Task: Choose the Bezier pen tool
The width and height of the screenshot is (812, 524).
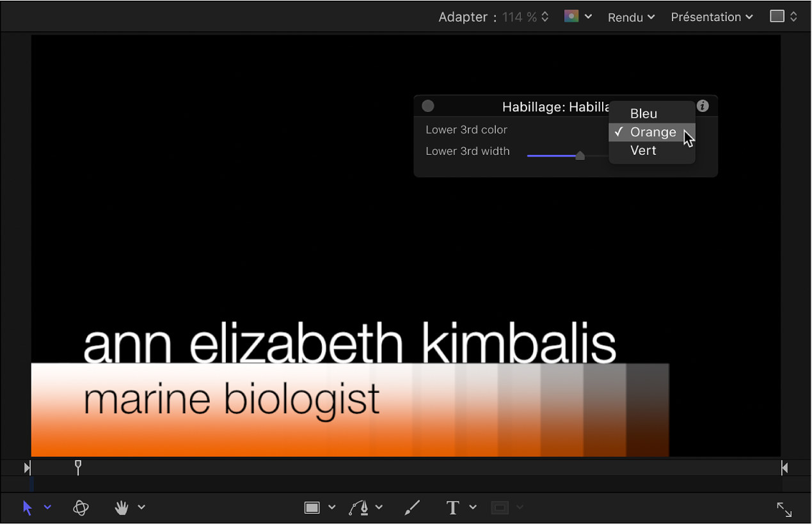Action: (359, 508)
